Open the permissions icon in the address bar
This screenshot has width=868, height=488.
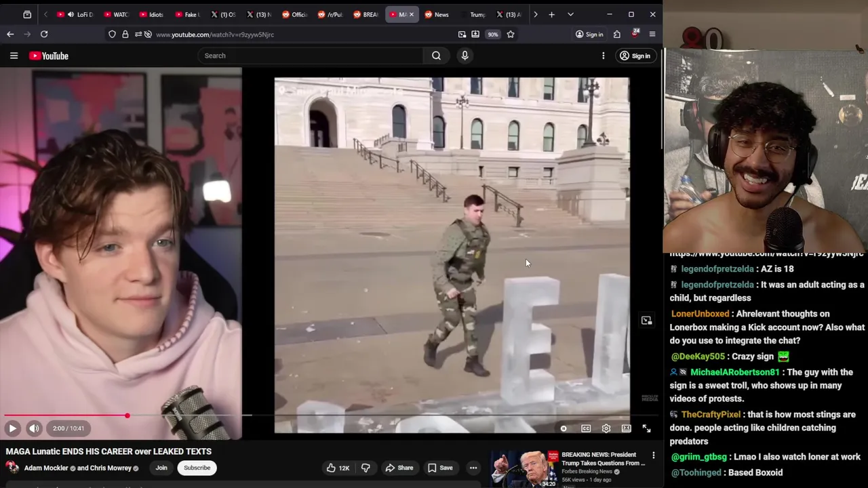pos(138,34)
